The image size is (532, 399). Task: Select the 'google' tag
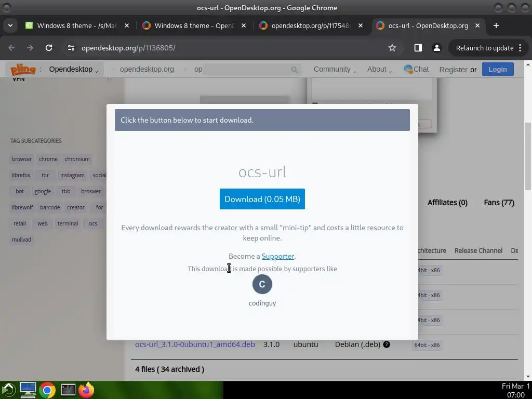point(43,191)
